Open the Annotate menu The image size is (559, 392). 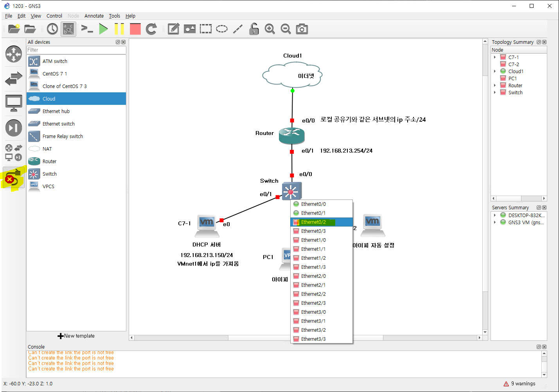click(94, 16)
